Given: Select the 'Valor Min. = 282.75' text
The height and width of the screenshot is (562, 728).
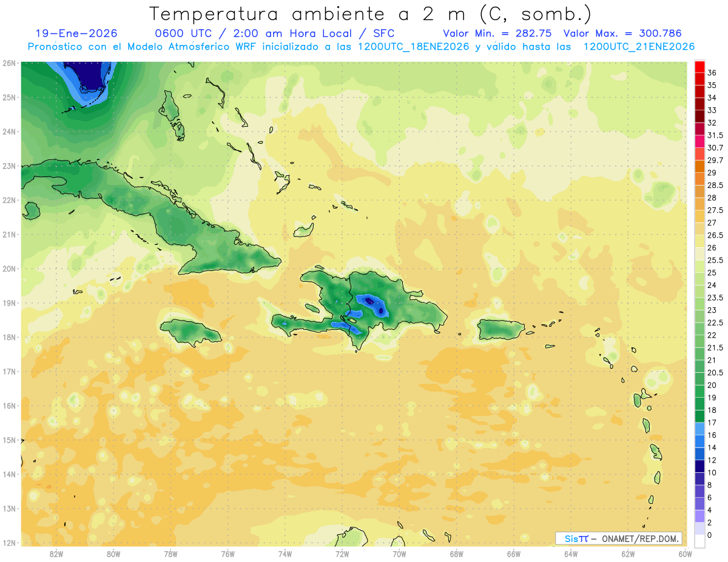Looking at the screenshot, I should coord(497,33).
